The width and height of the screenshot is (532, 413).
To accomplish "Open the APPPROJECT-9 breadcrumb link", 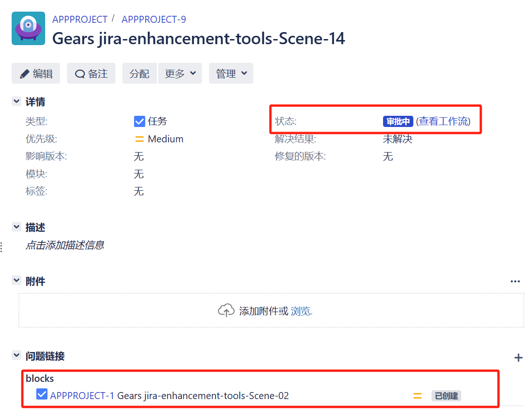I will 154,20.
